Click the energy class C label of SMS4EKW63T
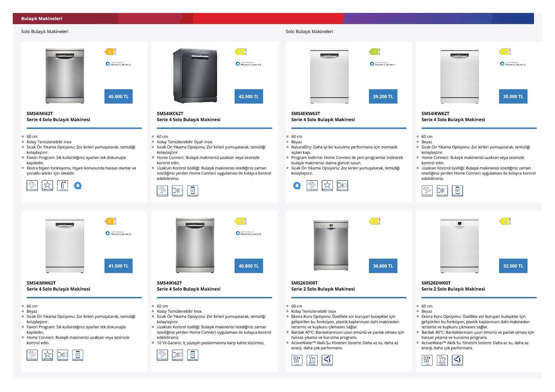Screen dimensions: 555x392 (x=375, y=52)
